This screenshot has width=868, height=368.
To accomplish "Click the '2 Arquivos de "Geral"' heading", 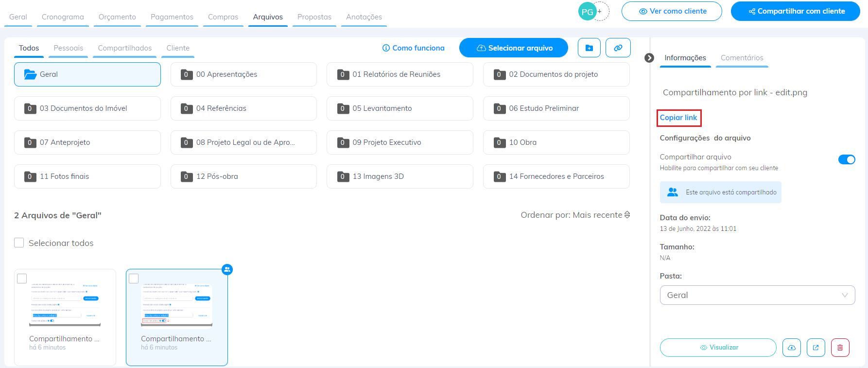I will point(58,215).
